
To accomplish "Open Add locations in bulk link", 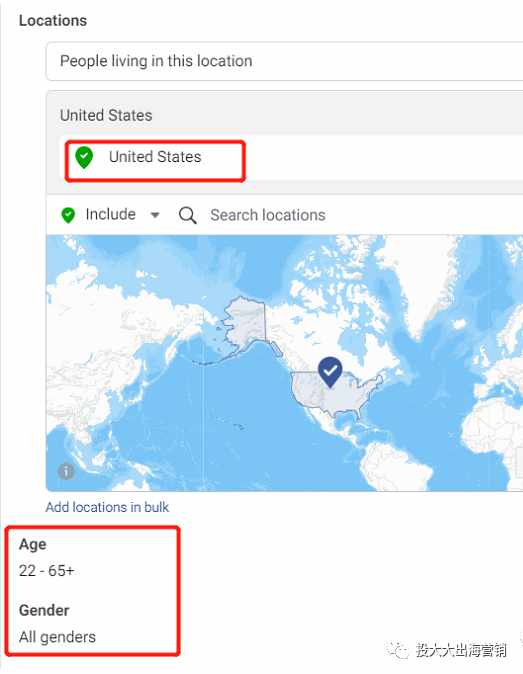I will tap(107, 507).
